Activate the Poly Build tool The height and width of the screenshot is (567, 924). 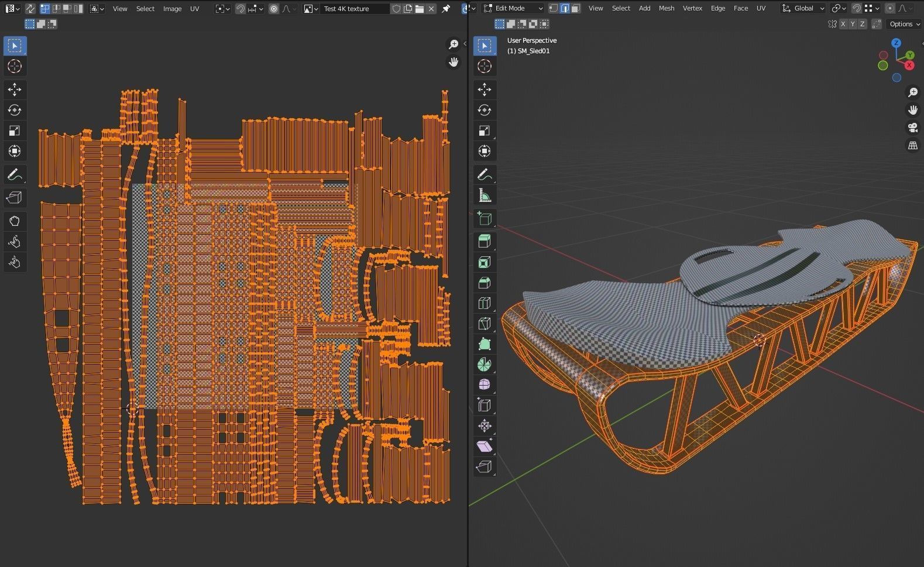tap(485, 344)
